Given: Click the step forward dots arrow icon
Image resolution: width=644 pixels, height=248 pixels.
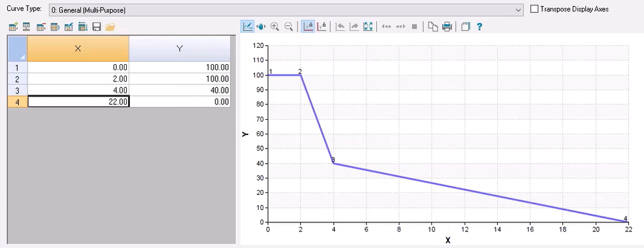Looking at the screenshot, I should tap(401, 27).
